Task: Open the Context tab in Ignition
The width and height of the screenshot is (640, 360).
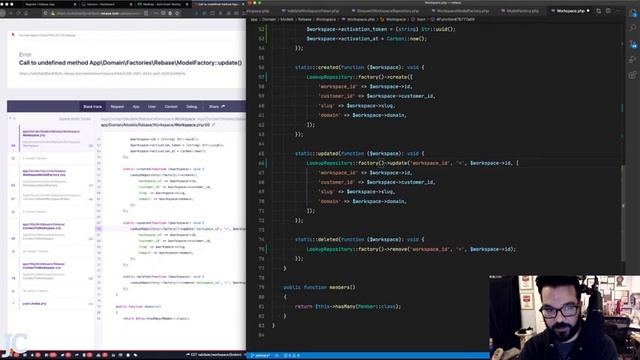Action: click(171, 107)
